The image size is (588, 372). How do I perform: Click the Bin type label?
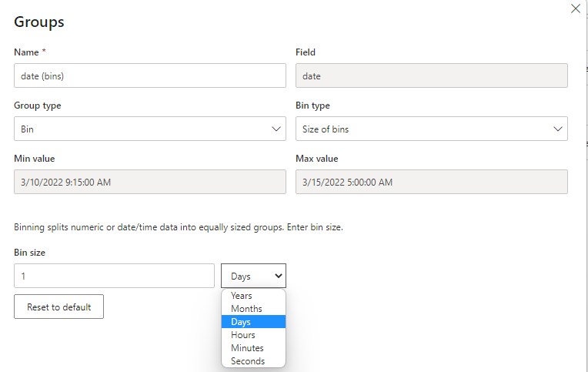click(x=312, y=106)
